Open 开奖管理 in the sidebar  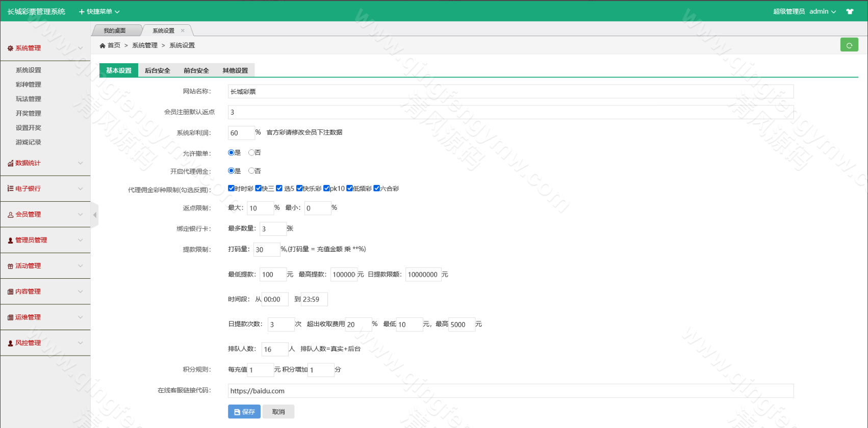(29, 113)
